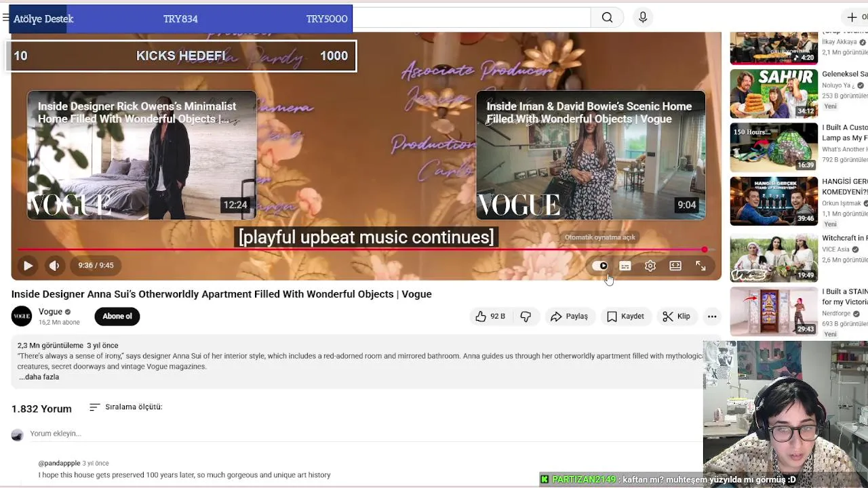The image size is (868, 488).
Task: Open the stained glass Nerdforge video thumbnail
Action: 774,312
